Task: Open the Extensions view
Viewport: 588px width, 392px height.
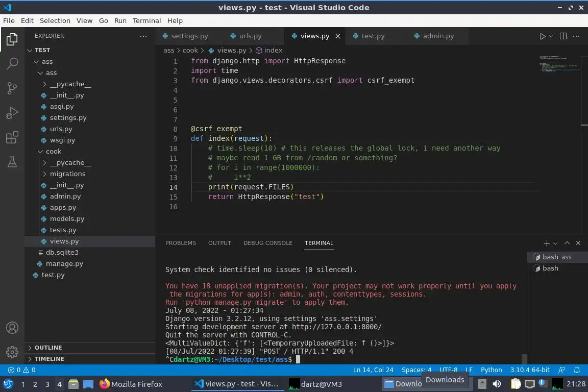Action: pyautogui.click(x=12, y=138)
